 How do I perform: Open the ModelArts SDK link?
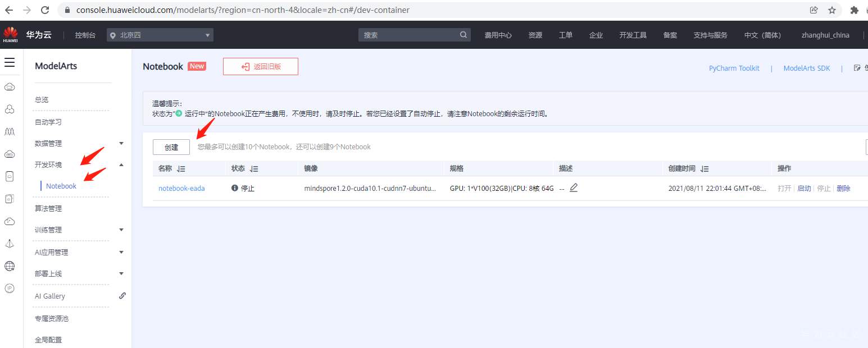(x=806, y=68)
